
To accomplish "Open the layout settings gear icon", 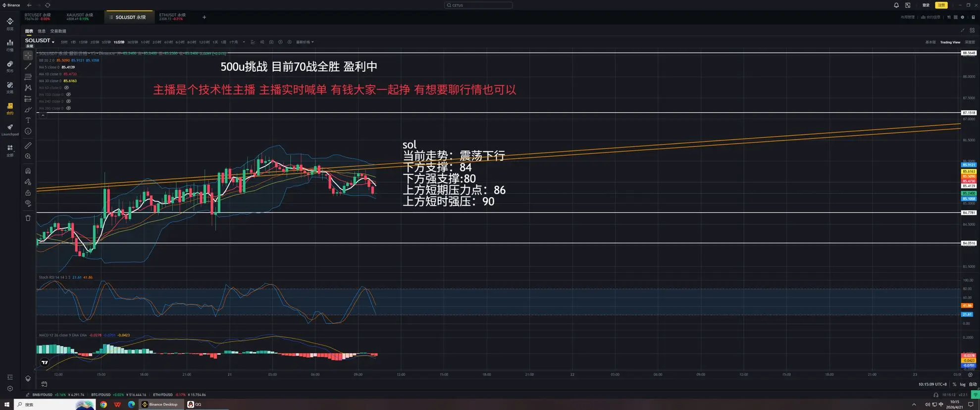I will (x=963, y=17).
